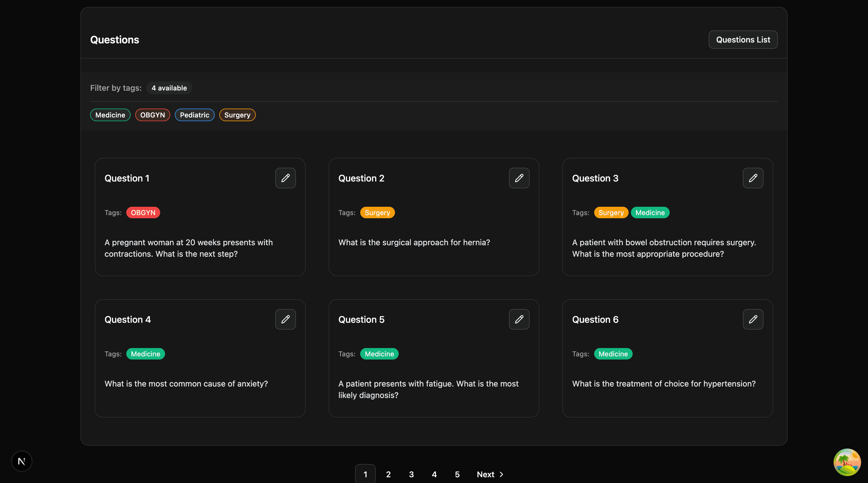Toggle the Pediatric tag filter
The image size is (868, 483).
click(x=194, y=115)
